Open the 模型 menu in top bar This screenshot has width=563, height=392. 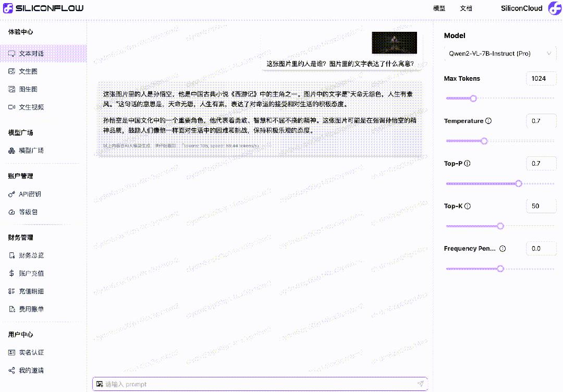(439, 8)
